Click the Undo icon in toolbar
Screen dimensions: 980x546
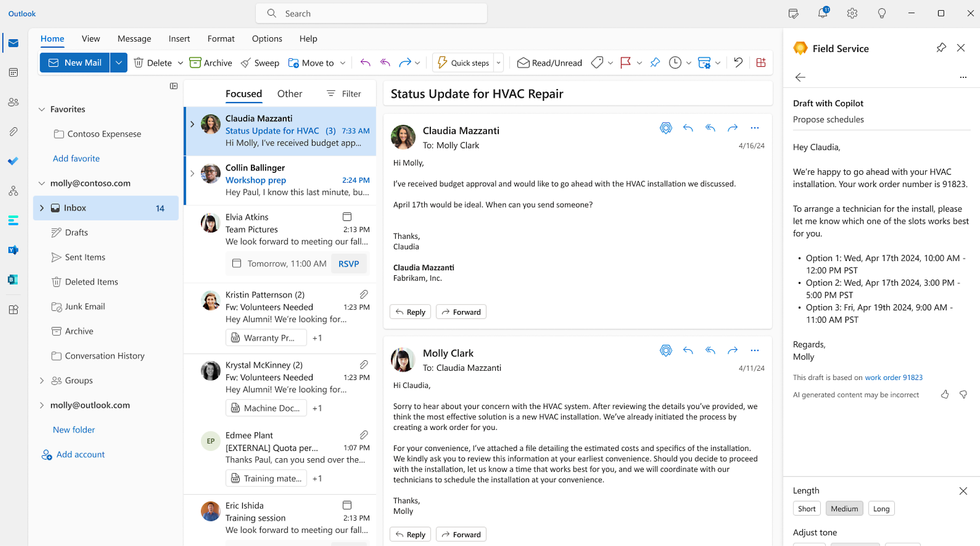click(738, 63)
